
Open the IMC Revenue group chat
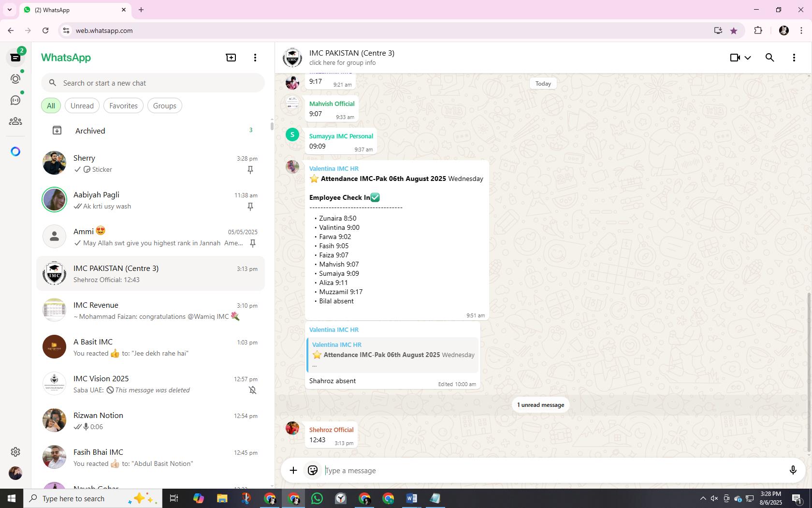click(x=151, y=310)
